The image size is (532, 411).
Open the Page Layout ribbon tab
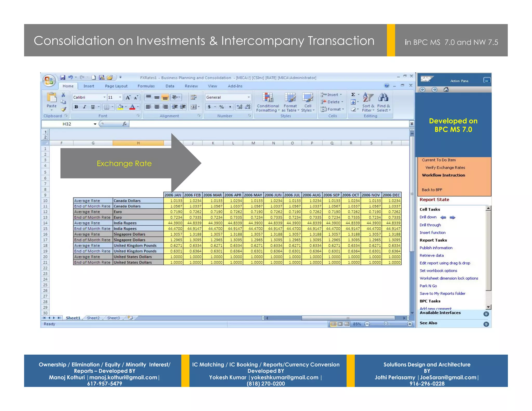pos(116,86)
